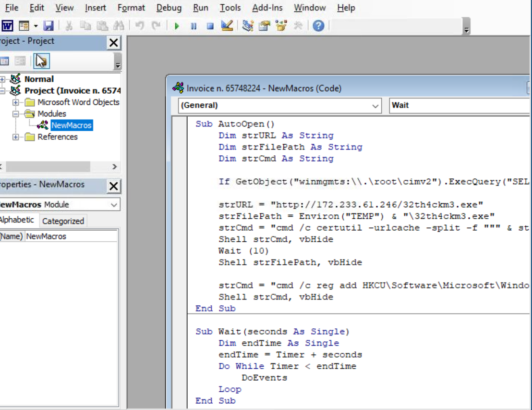Open Project pane toolbar options arrow

[118, 62]
